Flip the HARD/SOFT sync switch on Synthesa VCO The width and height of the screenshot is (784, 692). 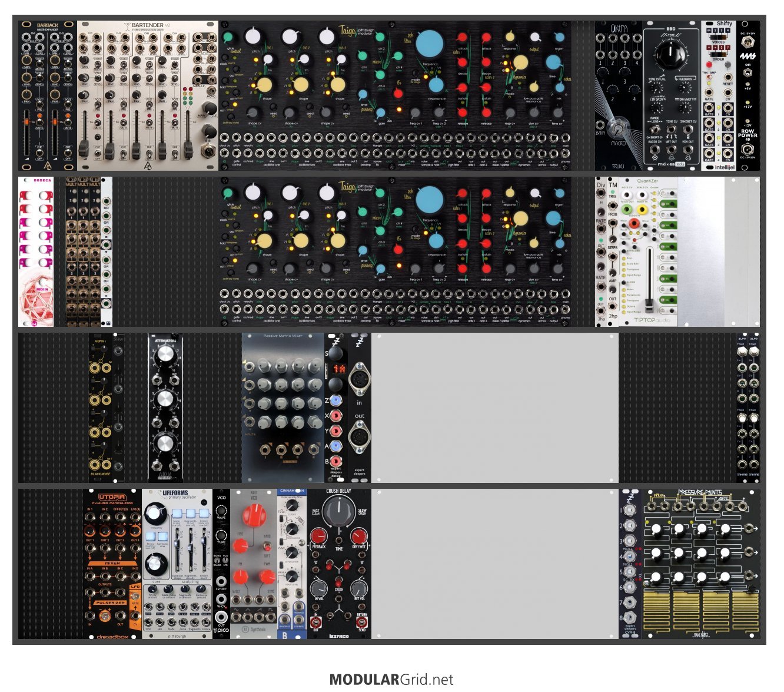coord(267,545)
